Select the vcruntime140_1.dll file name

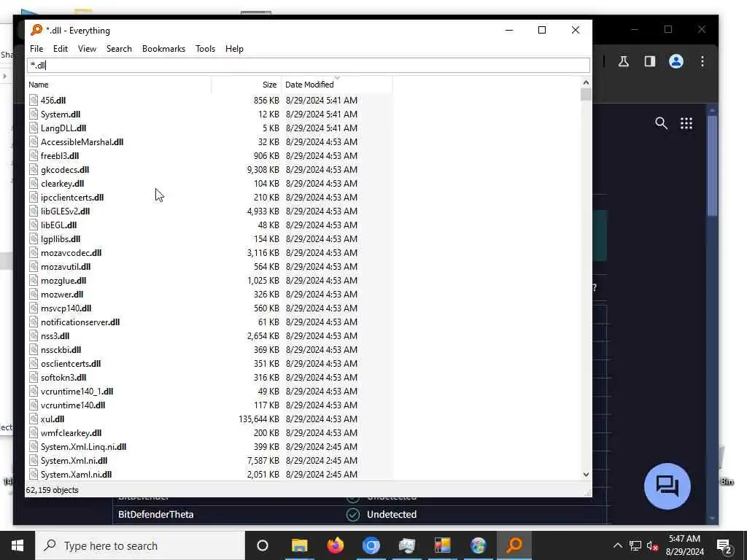click(77, 391)
